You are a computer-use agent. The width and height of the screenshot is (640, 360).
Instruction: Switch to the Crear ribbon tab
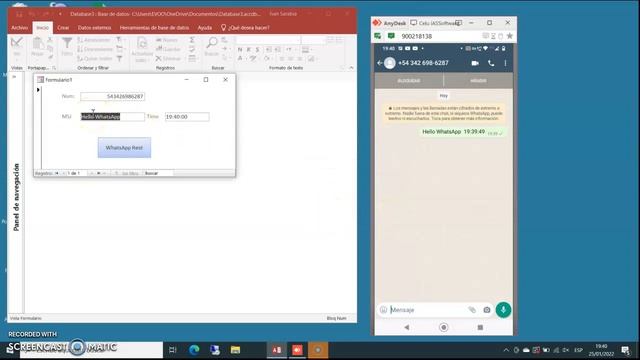tap(63, 28)
